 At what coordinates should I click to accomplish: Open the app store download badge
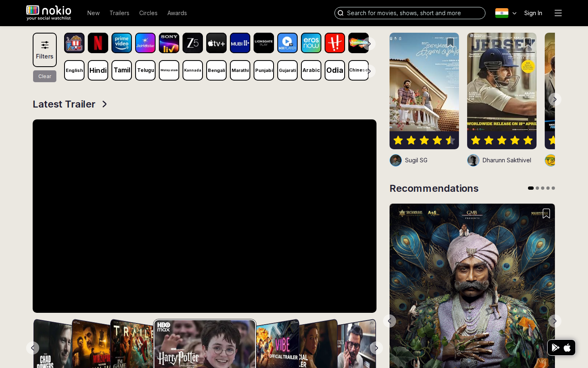coord(561,348)
